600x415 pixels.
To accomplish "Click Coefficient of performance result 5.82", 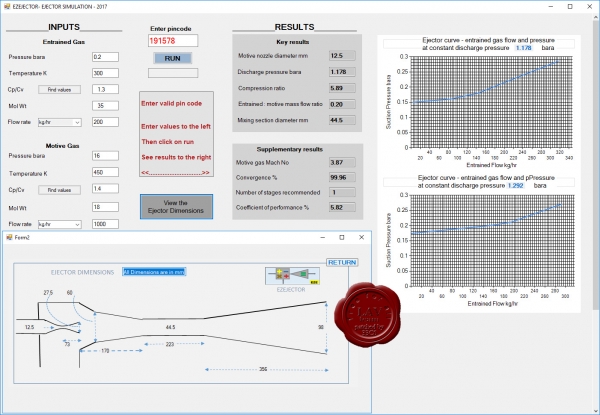I will pos(342,208).
